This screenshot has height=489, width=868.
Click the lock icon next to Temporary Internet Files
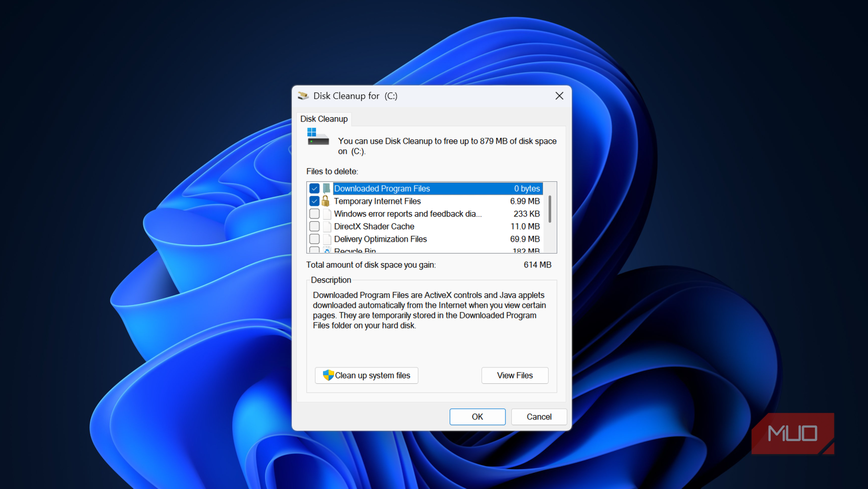326,201
